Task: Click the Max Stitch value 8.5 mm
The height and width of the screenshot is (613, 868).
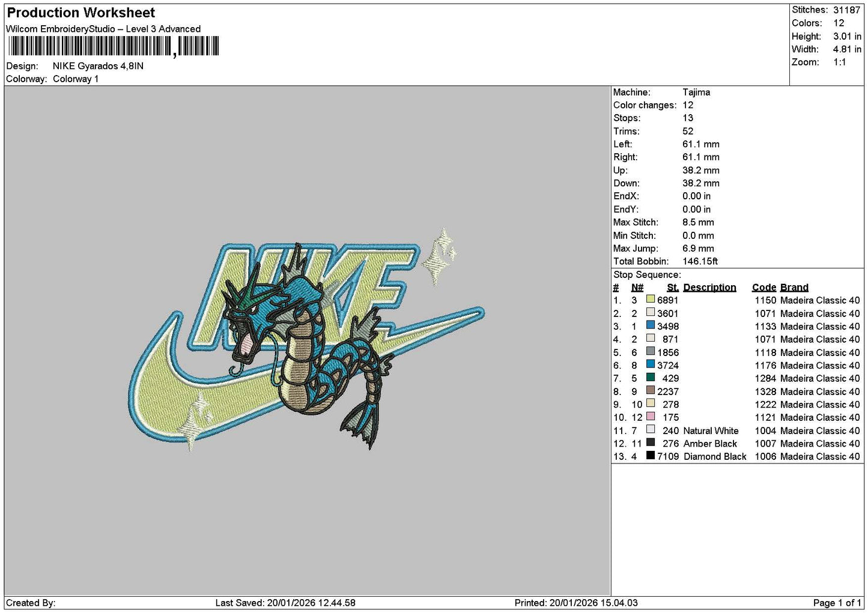Action: [699, 223]
